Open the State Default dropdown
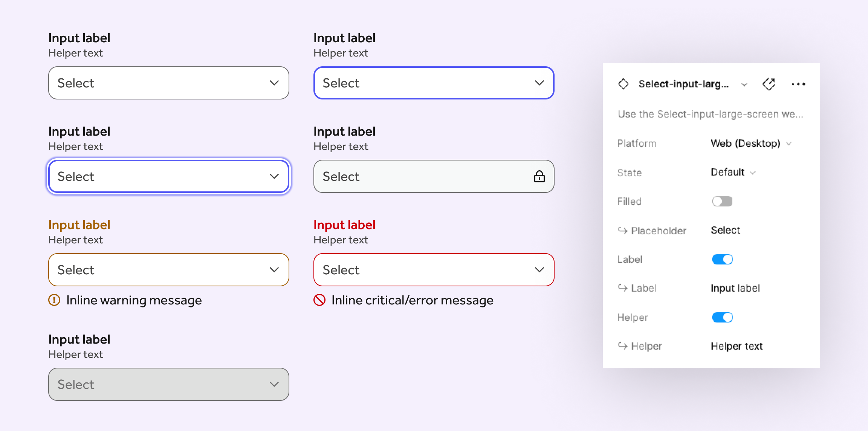This screenshot has height=431, width=868. click(x=733, y=172)
